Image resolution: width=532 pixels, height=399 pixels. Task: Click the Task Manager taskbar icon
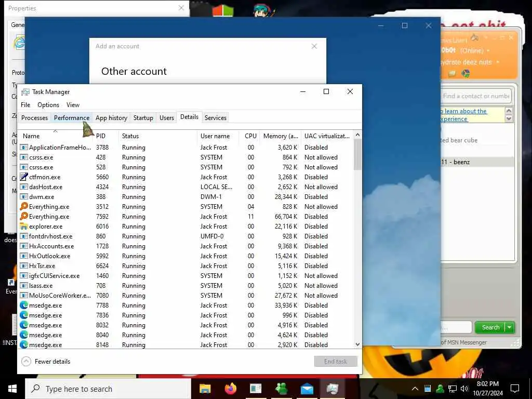pos(332,389)
